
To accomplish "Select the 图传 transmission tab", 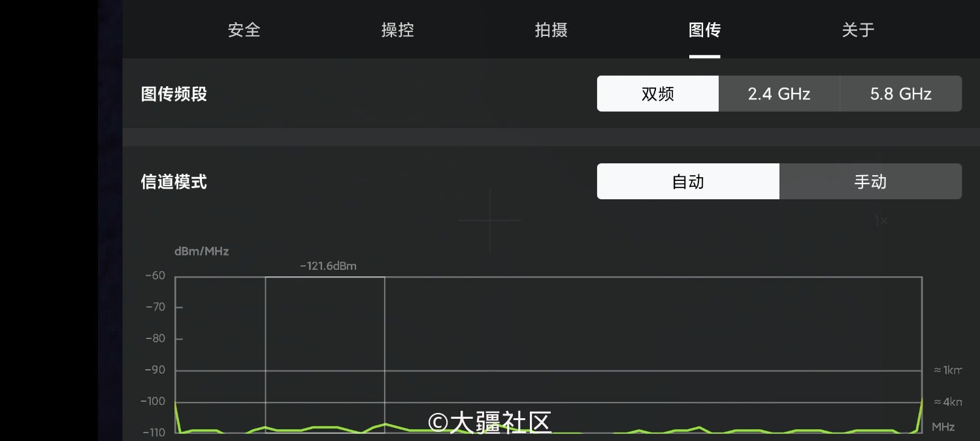I will (x=704, y=30).
